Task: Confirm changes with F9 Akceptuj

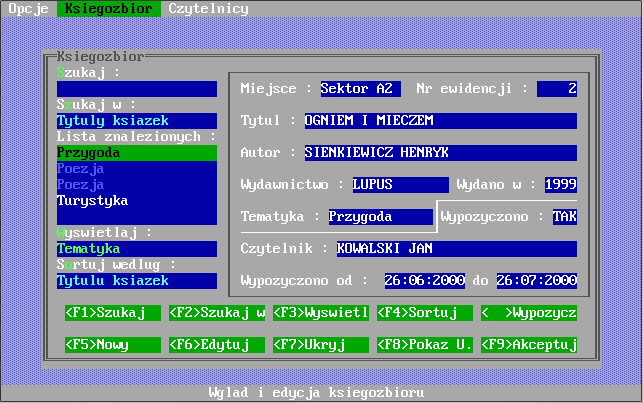Action: tap(529, 345)
